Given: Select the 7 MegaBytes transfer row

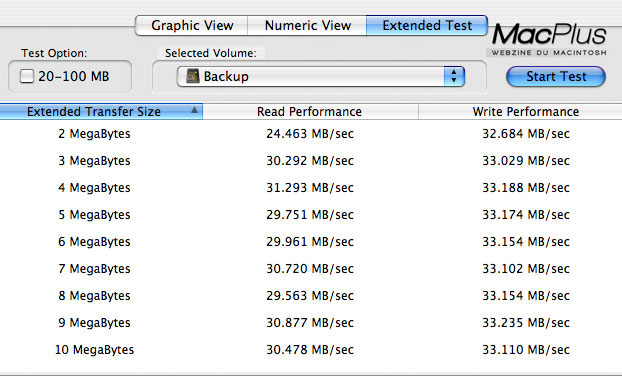Looking at the screenshot, I should 311,269.
